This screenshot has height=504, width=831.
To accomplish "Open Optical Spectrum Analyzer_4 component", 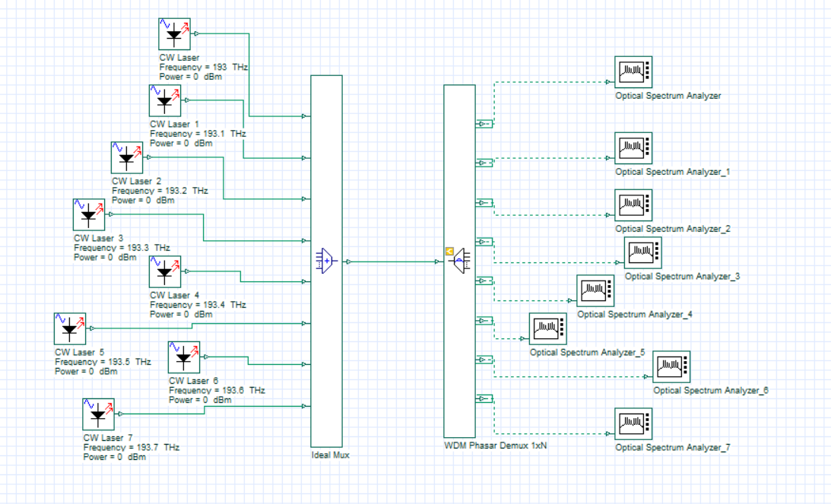I will point(595,291).
